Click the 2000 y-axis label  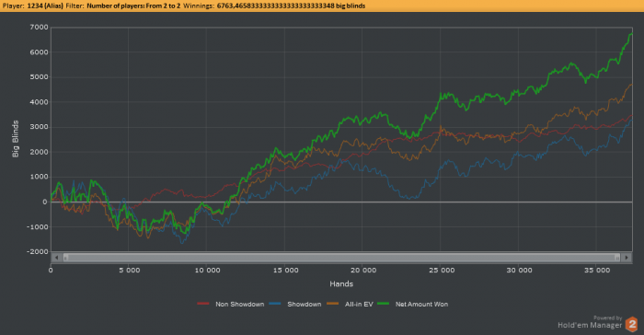(39, 152)
